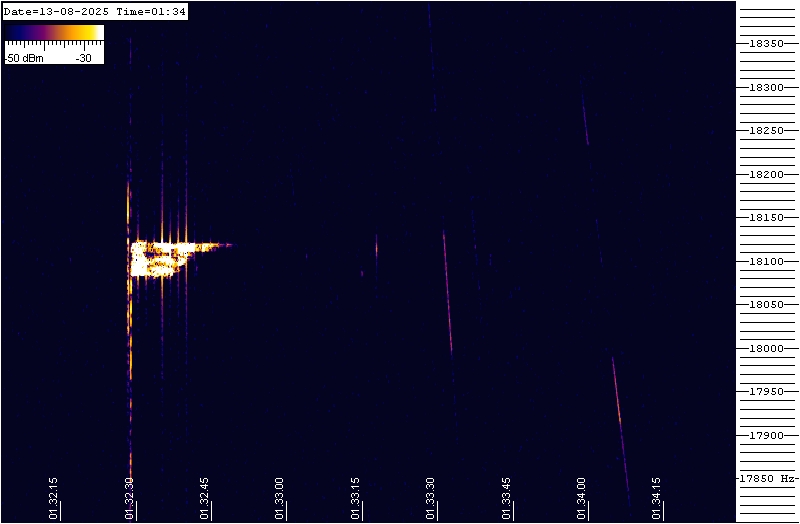Select the 18100 frequency label
Screen dimensions: 800x524
(x=766, y=261)
